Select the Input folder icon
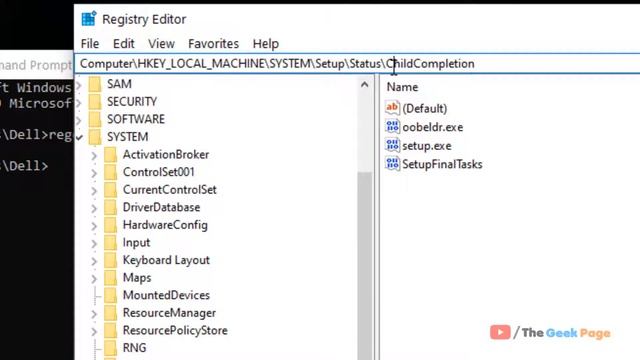The width and height of the screenshot is (640, 360). [x=111, y=242]
